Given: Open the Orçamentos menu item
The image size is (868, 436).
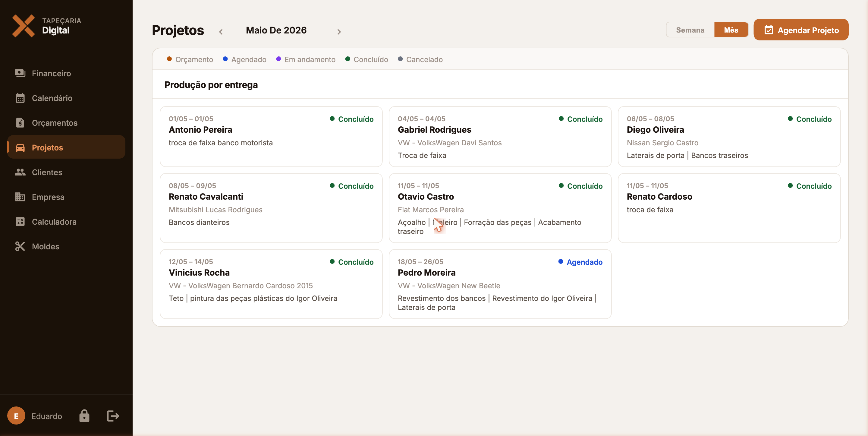Looking at the screenshot, I should point(66,123).
